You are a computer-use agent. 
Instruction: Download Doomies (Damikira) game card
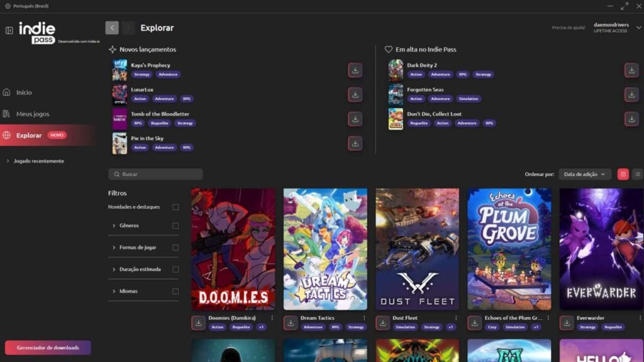click(198, 322)
